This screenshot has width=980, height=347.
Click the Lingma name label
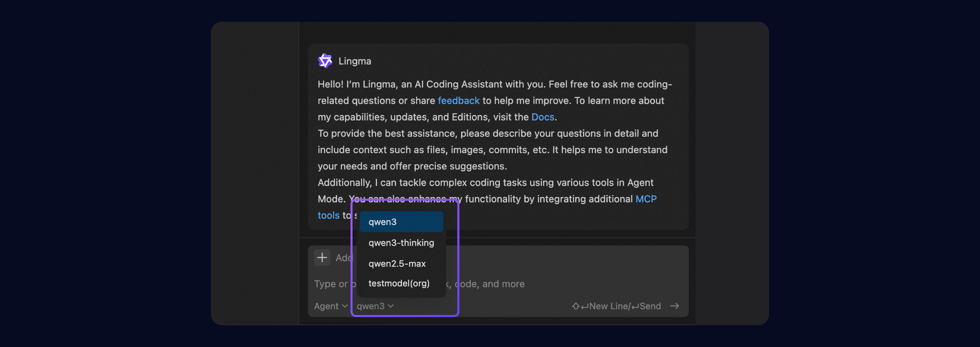[355, 61]
